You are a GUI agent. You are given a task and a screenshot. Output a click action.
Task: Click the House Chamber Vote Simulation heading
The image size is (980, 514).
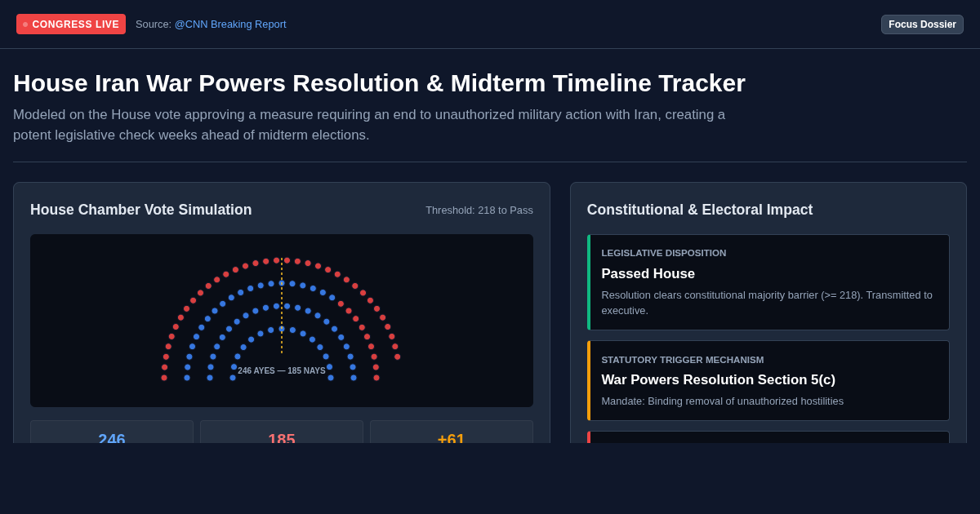point(141,210)
